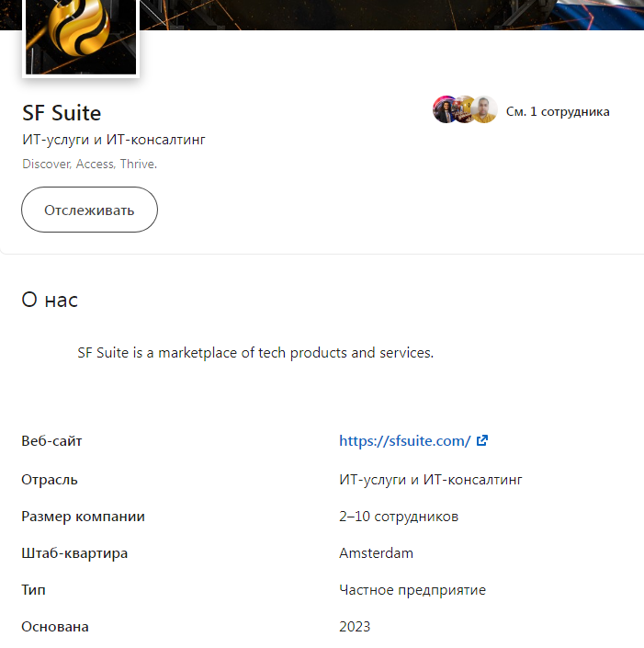This screenshot has width=644, height=648.
Task: Click the Discover, Access, Thrive tagline
Action: click(x=90, y=164)
